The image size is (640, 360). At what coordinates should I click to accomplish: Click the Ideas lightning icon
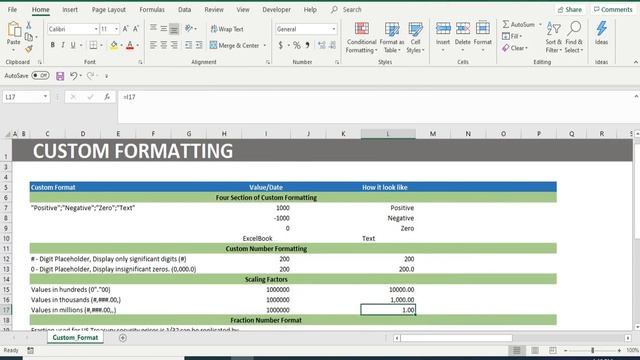click(601, 29)
